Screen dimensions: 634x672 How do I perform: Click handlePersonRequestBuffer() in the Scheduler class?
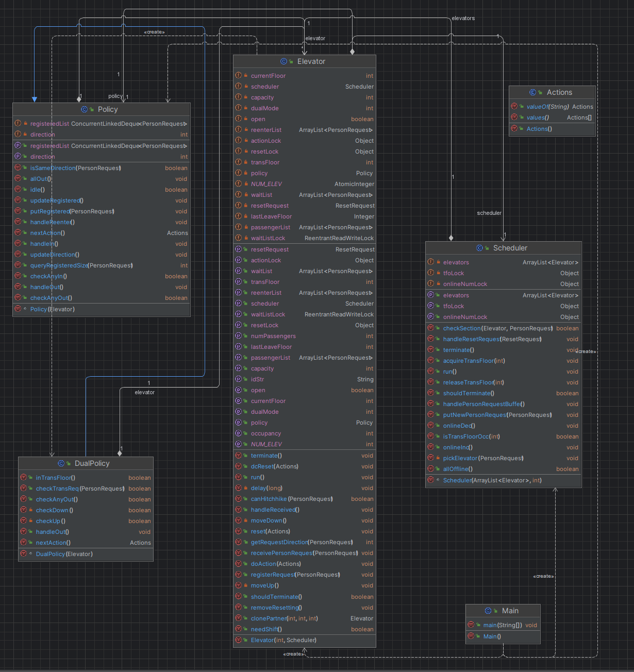pos(504,404)
